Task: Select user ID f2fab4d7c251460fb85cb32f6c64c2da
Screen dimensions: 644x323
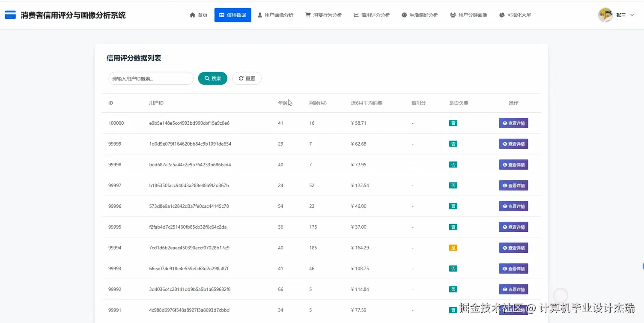Action: [188, 227]
